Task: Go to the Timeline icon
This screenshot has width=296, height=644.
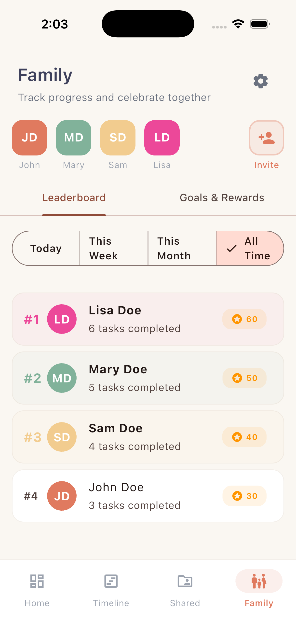Action: tap(111, 581)
